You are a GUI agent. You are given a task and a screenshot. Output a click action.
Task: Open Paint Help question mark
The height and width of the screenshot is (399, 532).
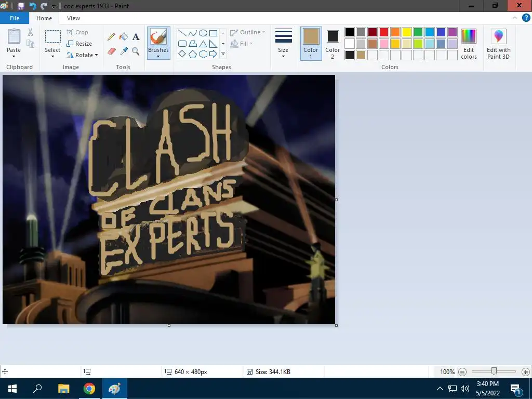click(526, 18)
